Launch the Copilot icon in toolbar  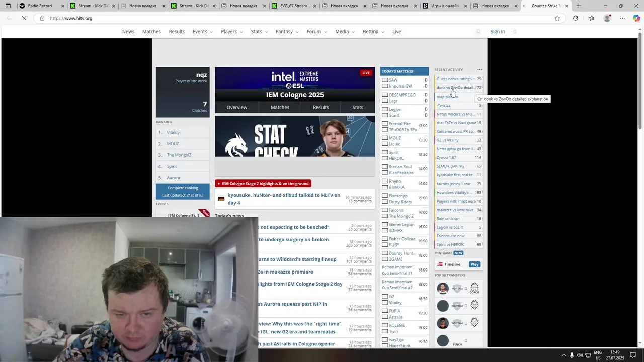pyautogui.click(x=636, y=18)
